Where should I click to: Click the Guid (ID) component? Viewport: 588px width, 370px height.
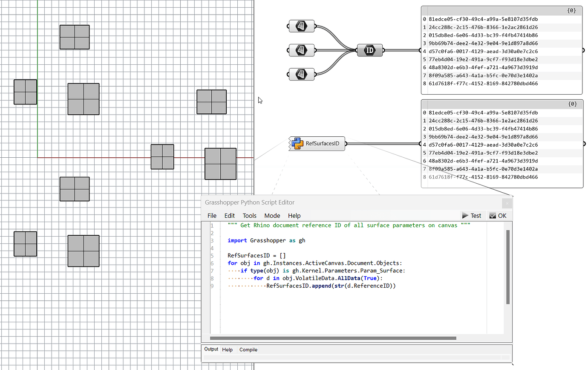[x=369, y=50]
